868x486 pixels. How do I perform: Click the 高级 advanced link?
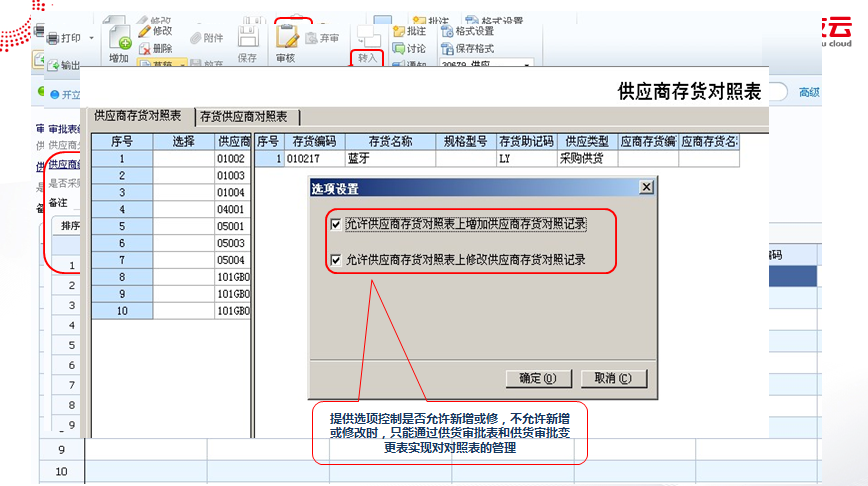point(809,92)
